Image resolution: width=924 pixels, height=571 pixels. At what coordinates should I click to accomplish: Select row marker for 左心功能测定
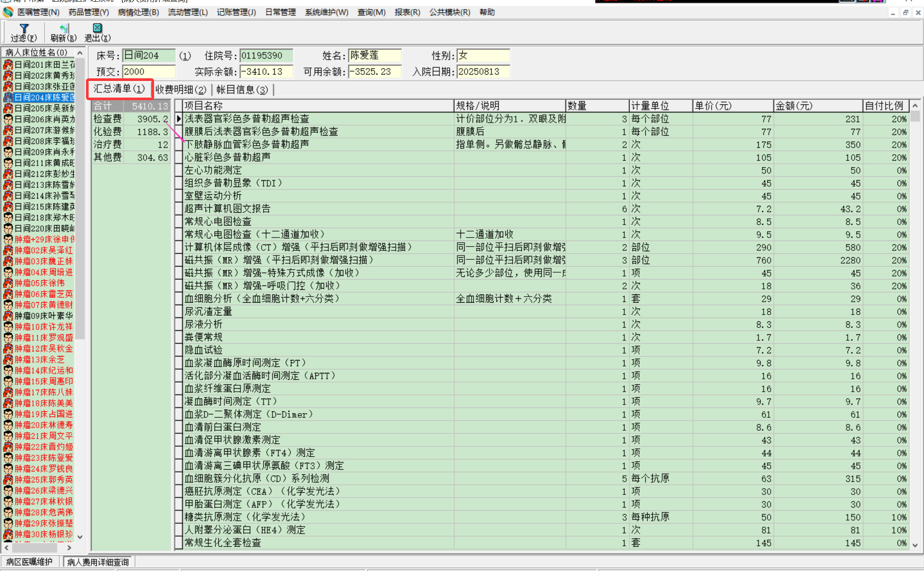point(179,170)
